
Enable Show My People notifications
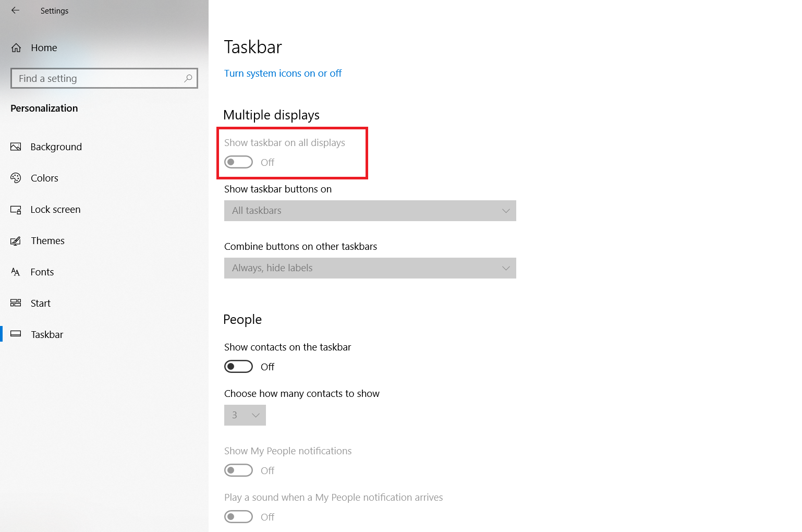[238, 470]
